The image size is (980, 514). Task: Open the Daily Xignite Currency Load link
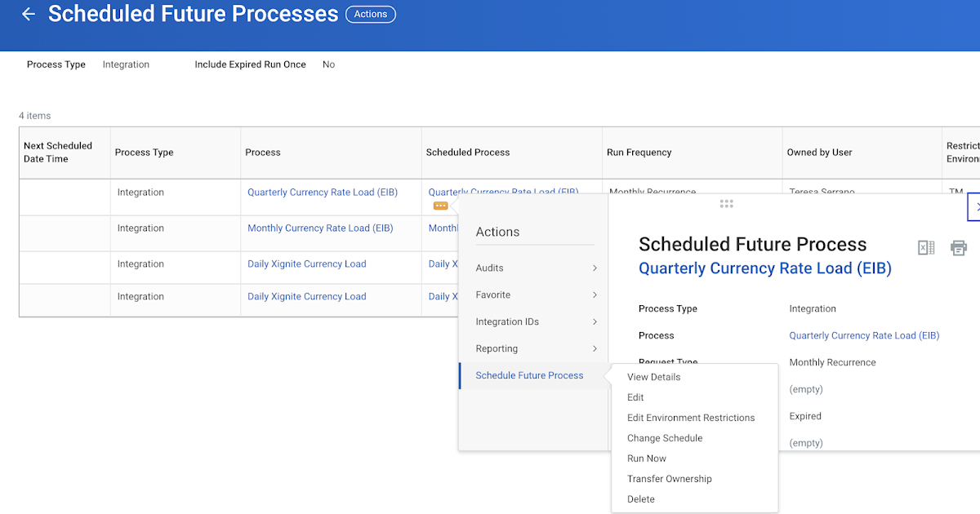[306, 264]
